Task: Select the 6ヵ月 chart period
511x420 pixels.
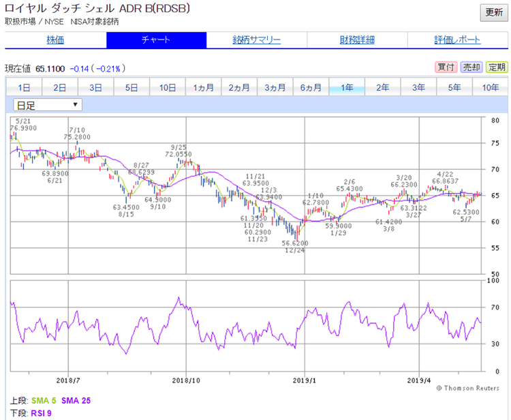Action: (311, 87)
